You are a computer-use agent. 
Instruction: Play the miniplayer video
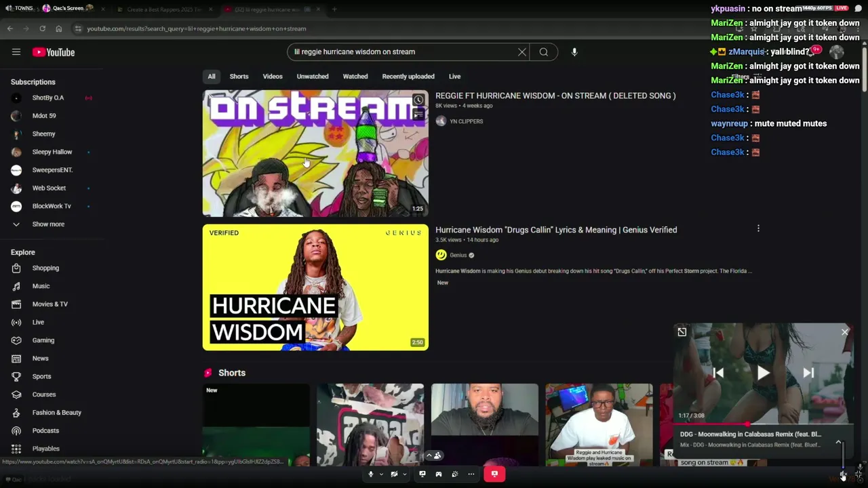click(x=763, y=373)
